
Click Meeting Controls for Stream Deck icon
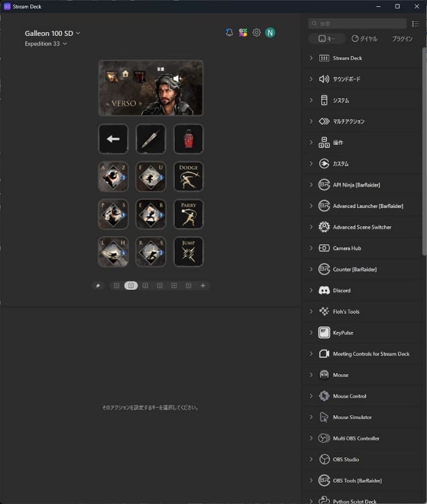pos(324,354)
